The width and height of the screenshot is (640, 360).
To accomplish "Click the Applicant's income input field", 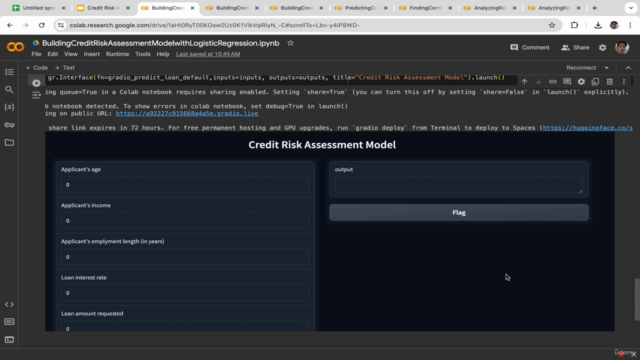I will click(185, 221).
